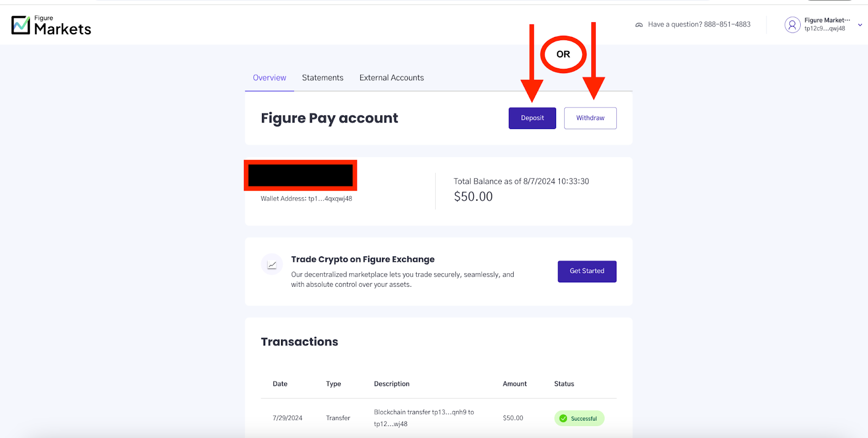Expand the account dropdown chevron
Screen dimensions: 868x438
point(860,25)
